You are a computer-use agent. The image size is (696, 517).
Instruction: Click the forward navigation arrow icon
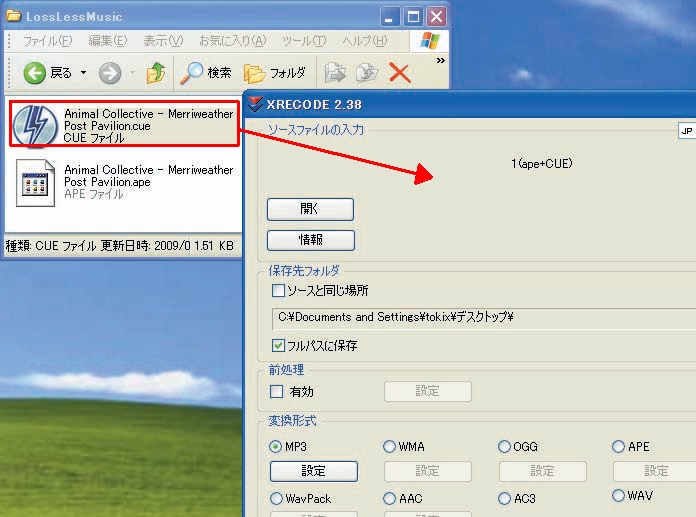[110, 73]
